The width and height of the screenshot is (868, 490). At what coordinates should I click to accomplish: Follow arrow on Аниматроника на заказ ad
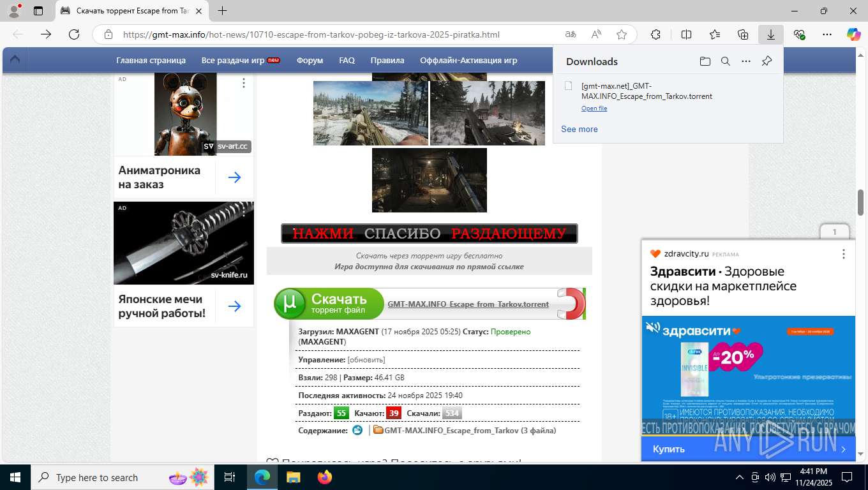pos(234,177)
